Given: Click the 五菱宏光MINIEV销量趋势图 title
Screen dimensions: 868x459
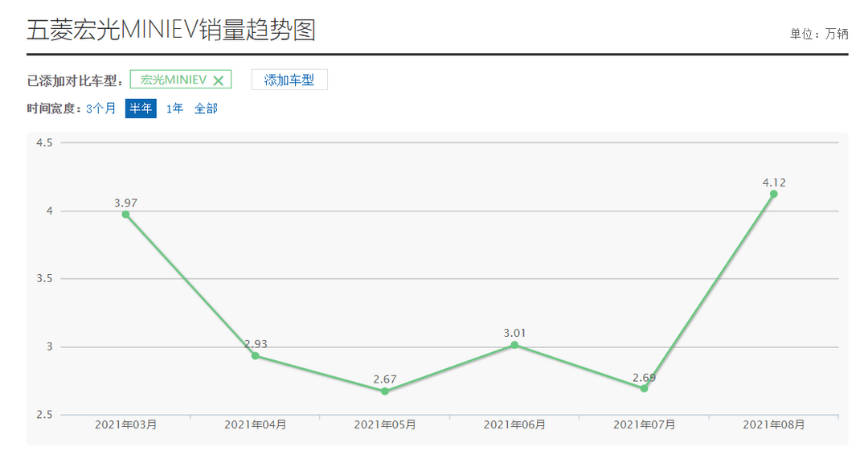Looking at the screenshot, I should [x=171, y=30].
